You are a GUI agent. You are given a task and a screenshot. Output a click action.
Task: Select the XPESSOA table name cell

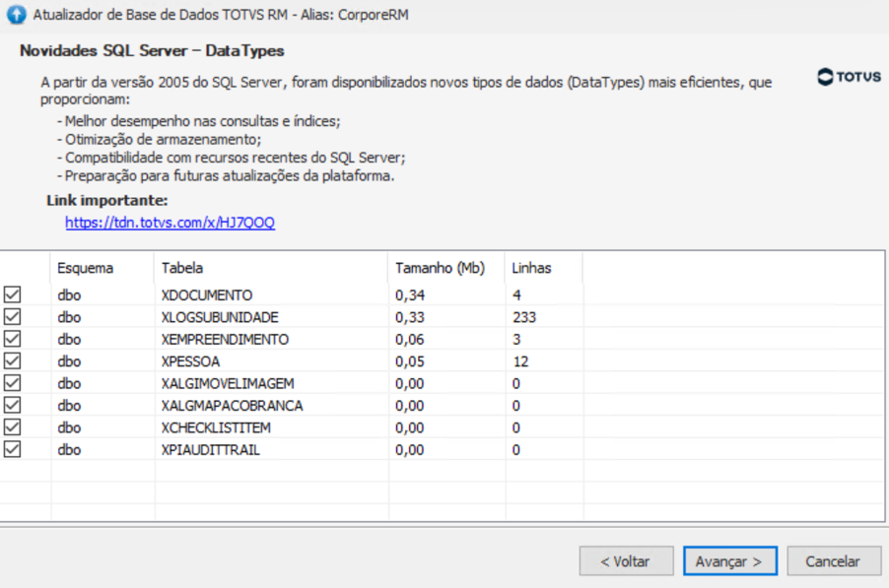[190, 361]
